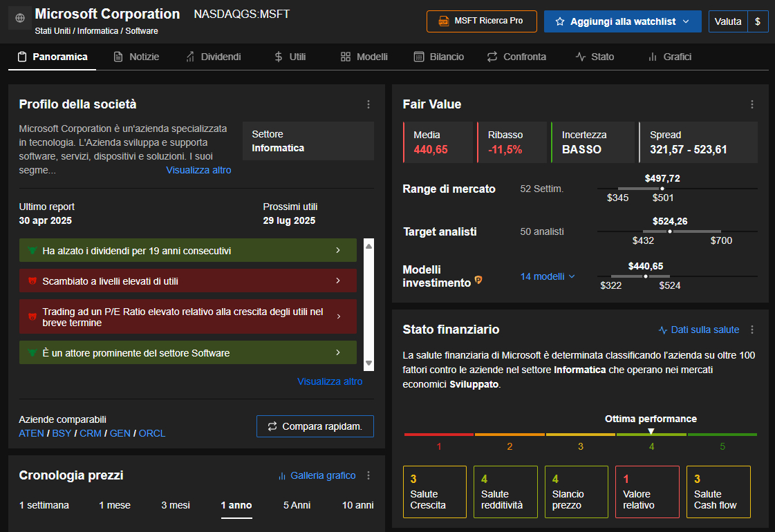Click the globe icon beside Microsoft Corporation
Screen dimensions: 775x532
tap(20, 18)
